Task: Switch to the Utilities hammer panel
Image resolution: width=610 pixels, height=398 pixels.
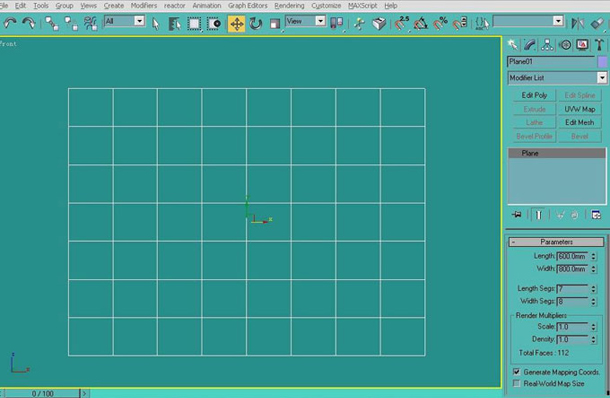Action: click(599, 45)
